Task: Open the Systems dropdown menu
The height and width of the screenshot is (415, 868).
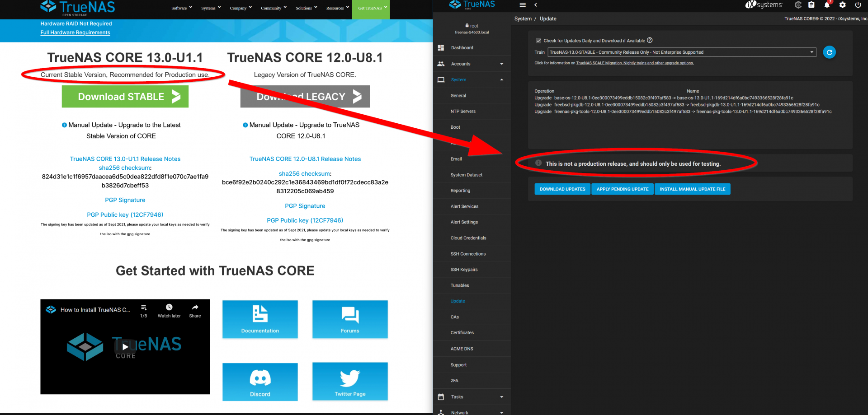Action: click(x=211, y=8)
